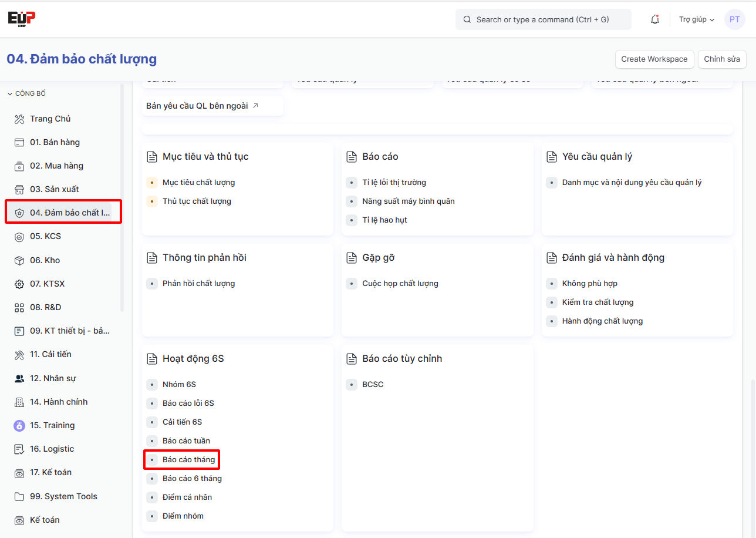Click the 12. Nhân sự people icon
This screenshot has width=756, height=538.
tap(19, 379)
